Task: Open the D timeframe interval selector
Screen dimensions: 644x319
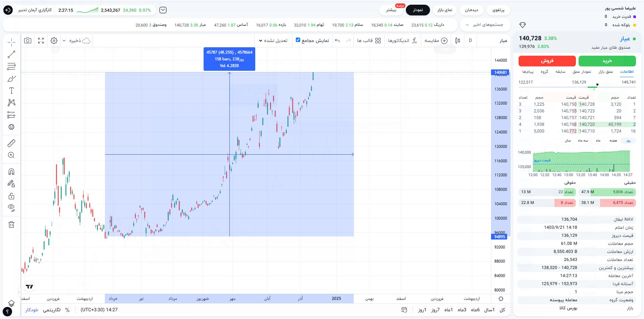Action: click(x=470, y=41)
